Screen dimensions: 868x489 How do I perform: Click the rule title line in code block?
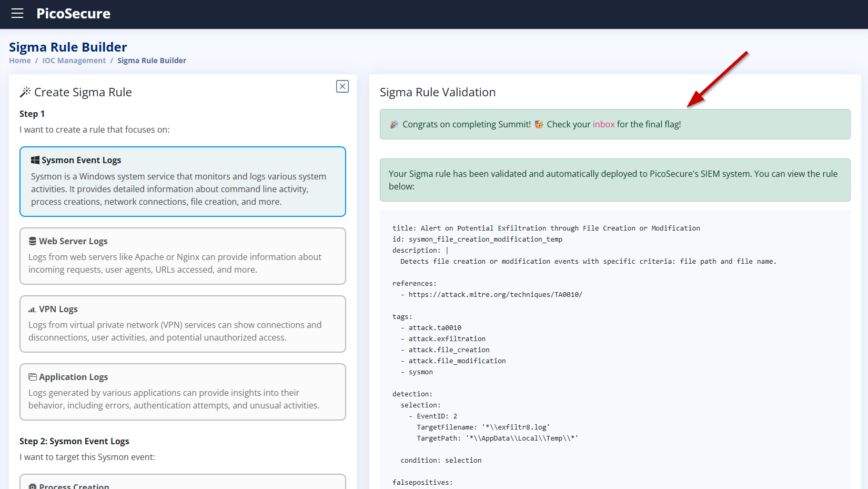(x=546, y=228)
